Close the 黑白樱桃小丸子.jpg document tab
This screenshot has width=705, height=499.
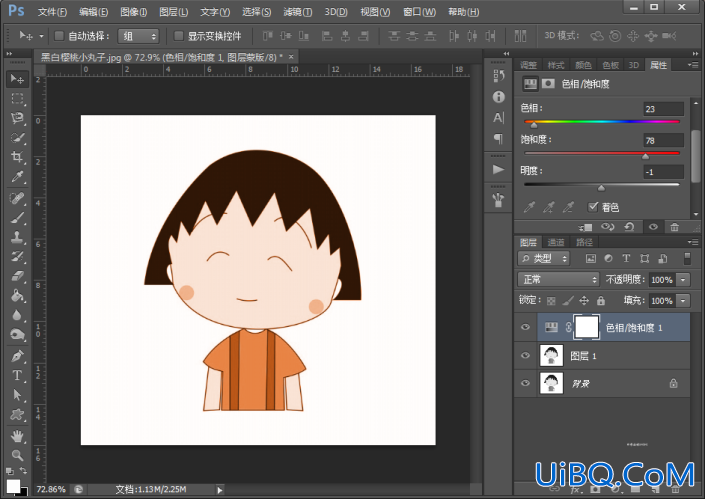coord(291,57)
